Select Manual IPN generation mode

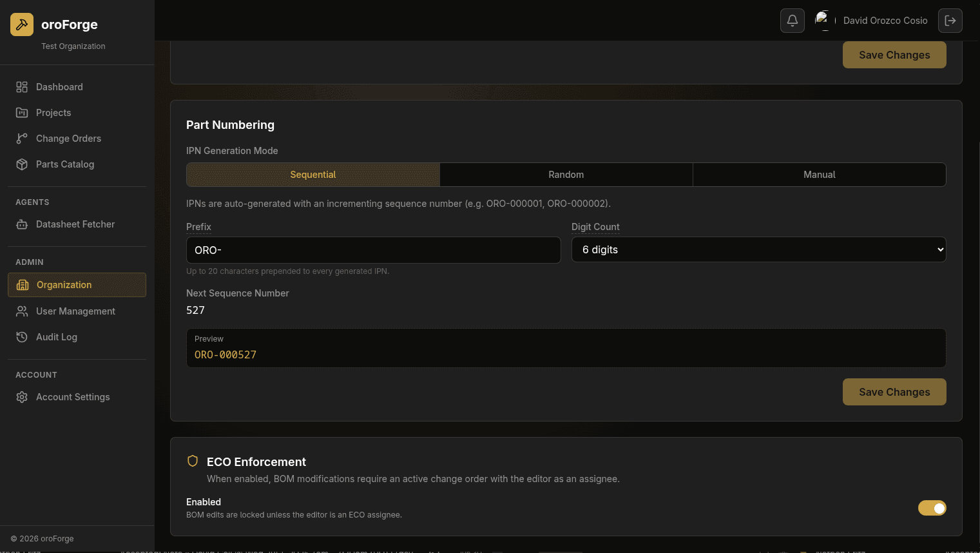820,175
